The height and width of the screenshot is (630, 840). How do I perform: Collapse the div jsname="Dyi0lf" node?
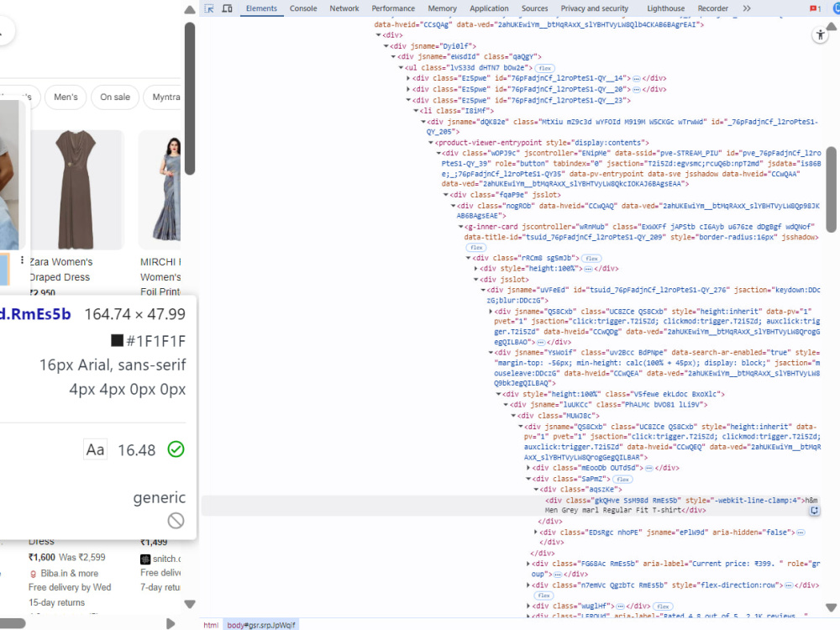click(x=386, y=46)
